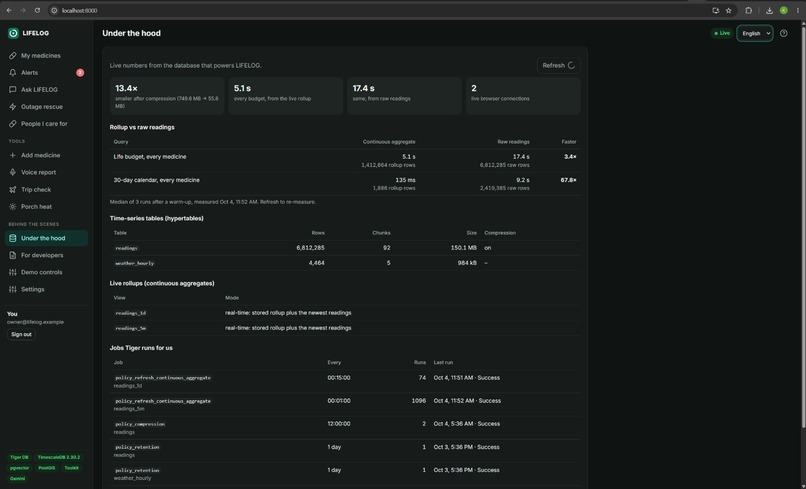The height and width of the screenshot is (489, 806).
Task: Go back with the browser back arrow
Action: 9,10
